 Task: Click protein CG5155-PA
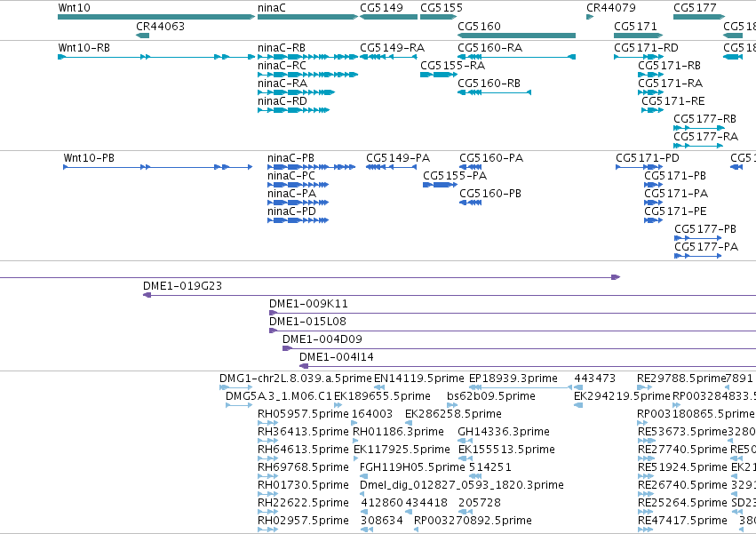(440, 185)
